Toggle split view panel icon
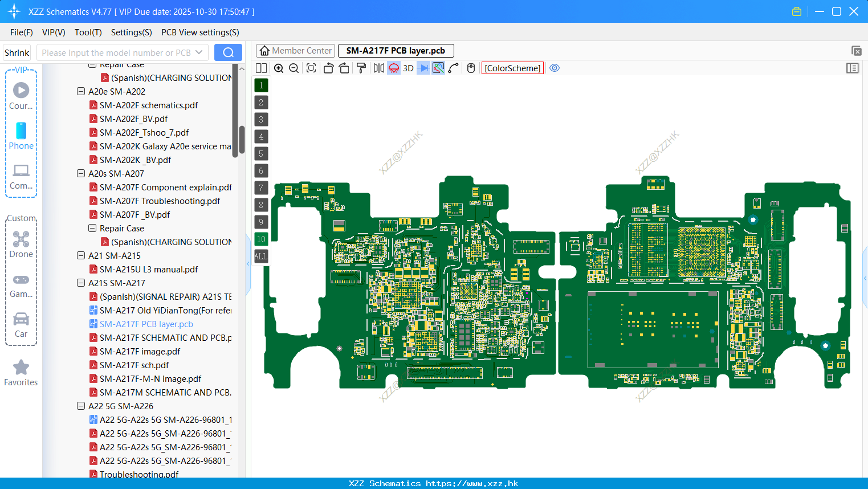Viewport: 868px width, 489px height. tap(261, 68)
